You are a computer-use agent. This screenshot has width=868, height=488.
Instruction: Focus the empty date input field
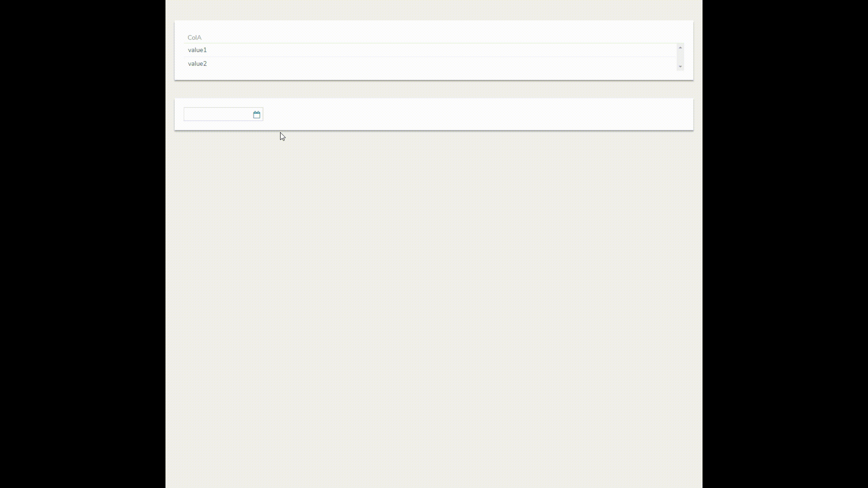click(218, 115)
